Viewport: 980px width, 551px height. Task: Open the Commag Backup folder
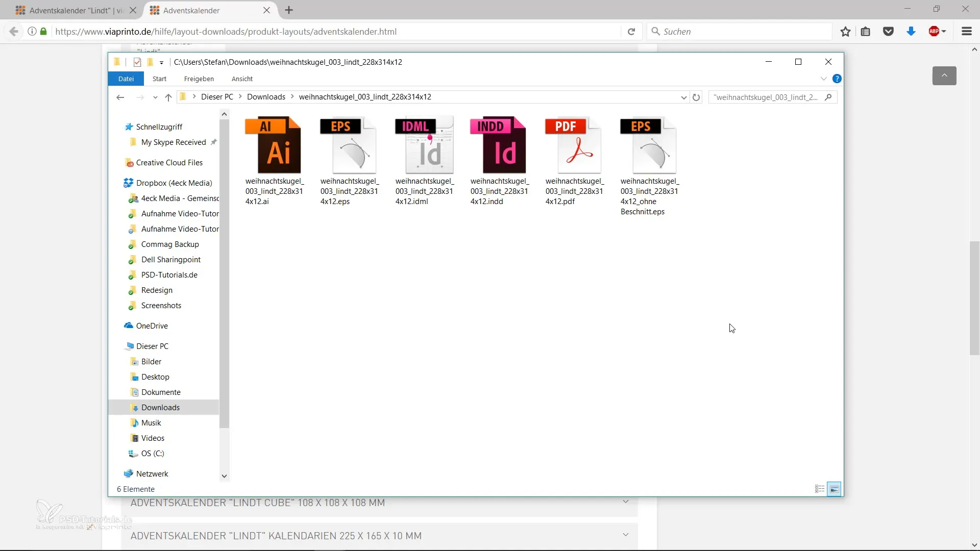[x=170, y=244]
